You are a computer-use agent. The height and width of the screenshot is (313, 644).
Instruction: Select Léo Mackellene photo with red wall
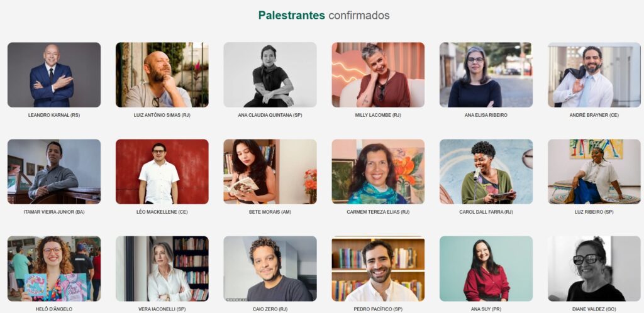pyautogui.click(x=162, y=172)
